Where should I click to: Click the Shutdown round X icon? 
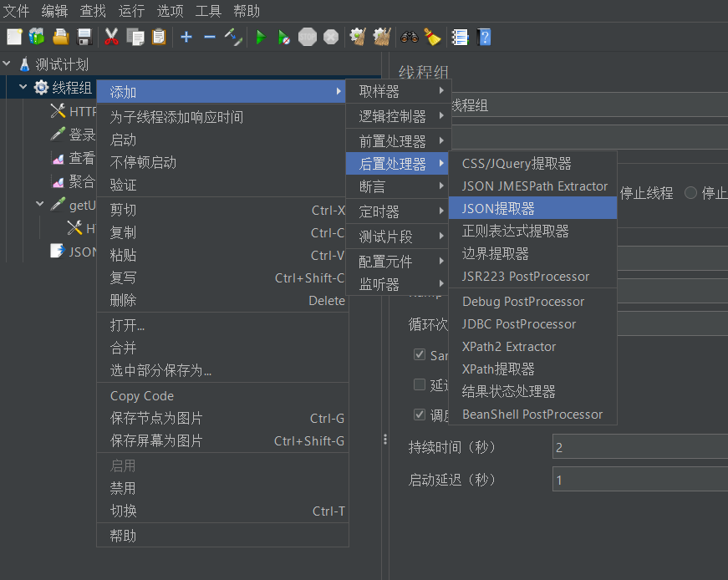coord(331,37)
